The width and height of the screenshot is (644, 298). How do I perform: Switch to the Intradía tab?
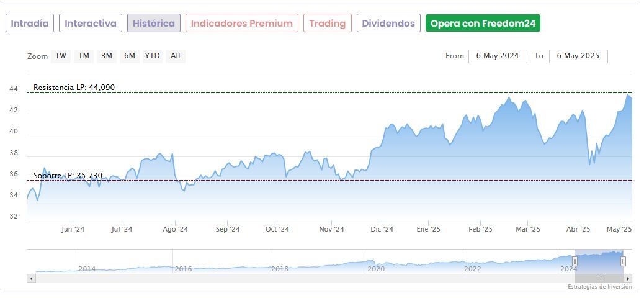(x=30, y=24)
